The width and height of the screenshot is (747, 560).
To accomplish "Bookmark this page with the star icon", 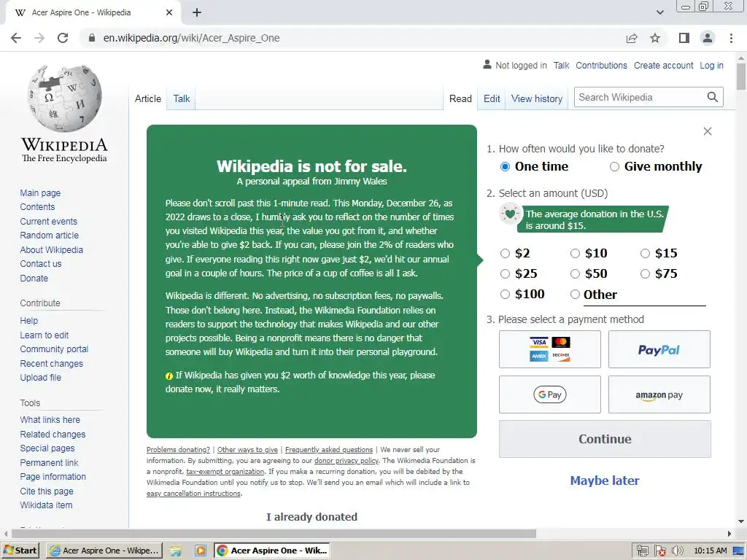I will point(655,38).
